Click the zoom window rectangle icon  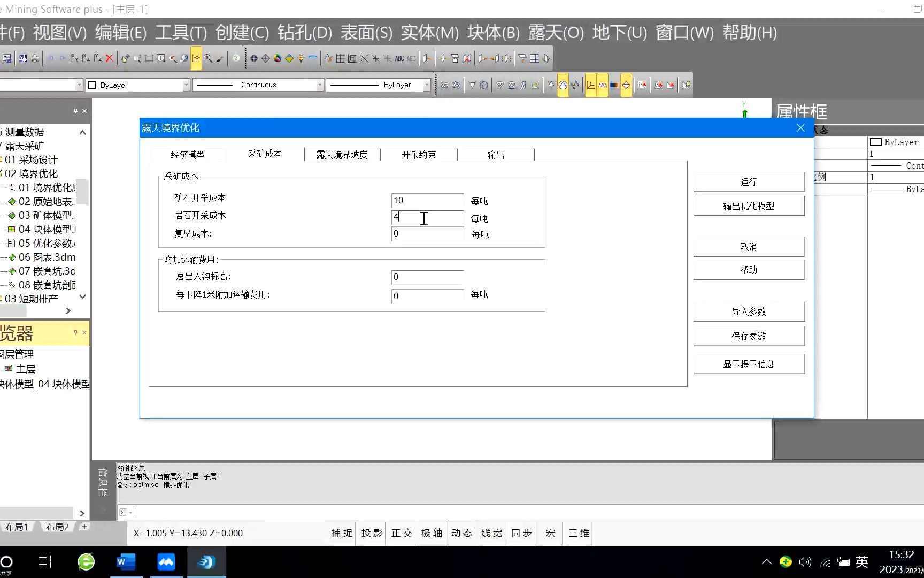[149, 58]
